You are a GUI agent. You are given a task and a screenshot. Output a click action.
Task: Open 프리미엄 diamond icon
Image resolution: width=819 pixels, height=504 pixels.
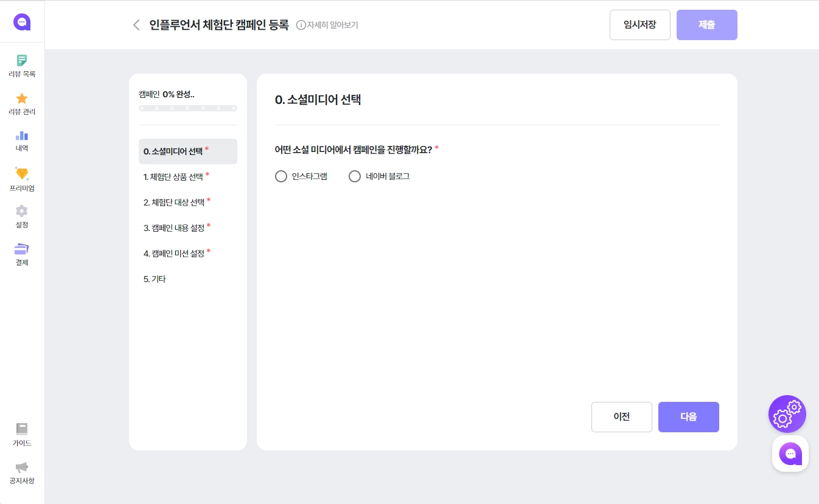click(x=22, y=174)
